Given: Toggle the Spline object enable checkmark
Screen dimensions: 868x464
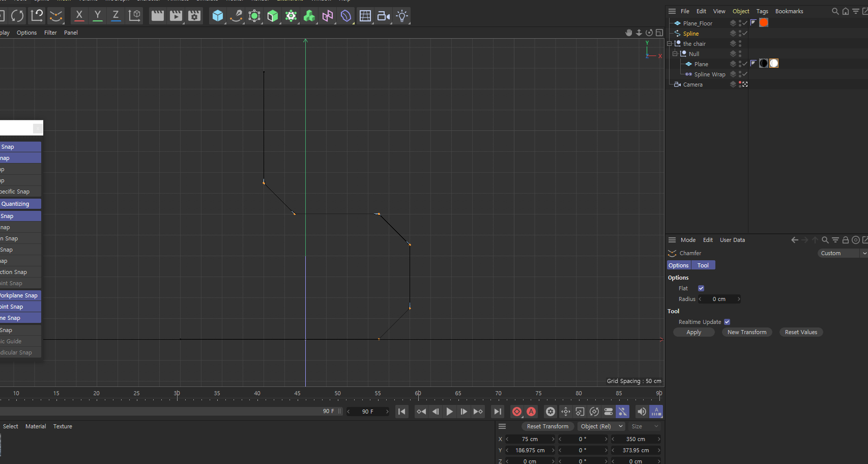Looking at the screenshot, I should [x=744, y=33].
